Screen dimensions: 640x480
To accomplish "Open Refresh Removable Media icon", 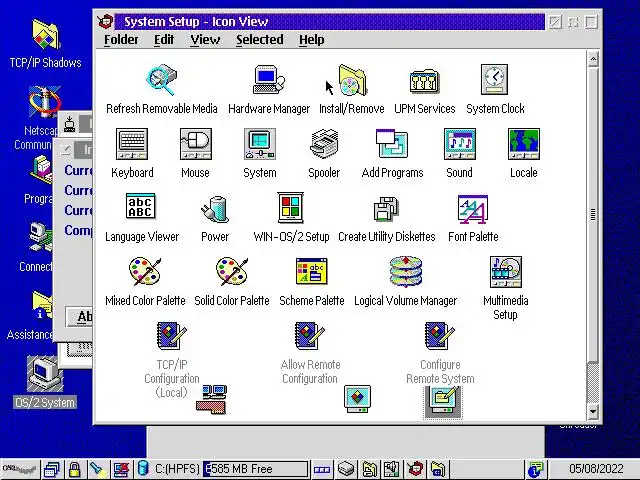I will click(x=162, y=80).
